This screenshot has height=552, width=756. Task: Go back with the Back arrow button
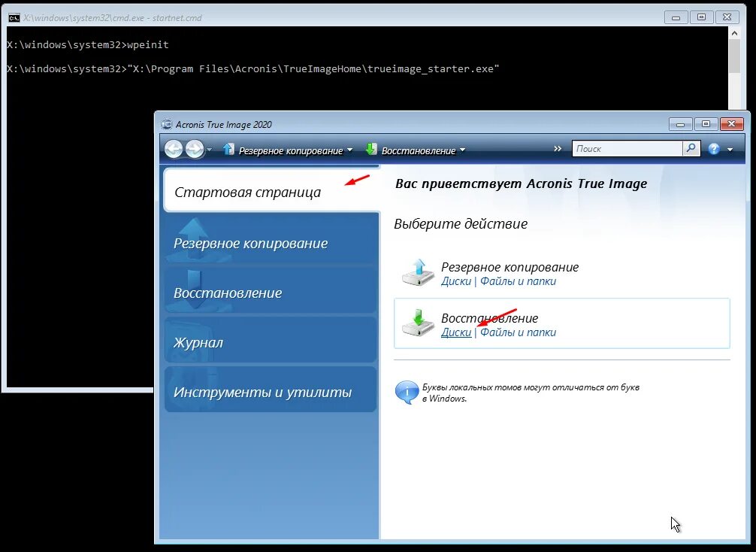tap(174, 149)
